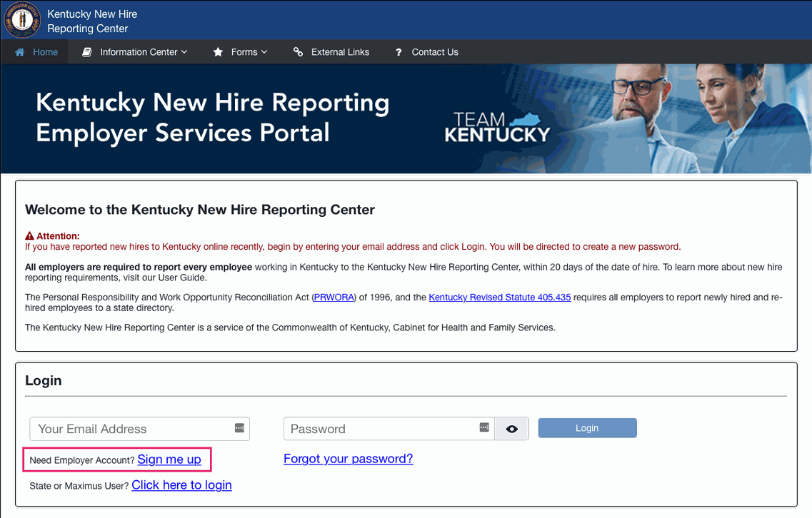Click the Attention: label text
812x518 pixels.
click(58, 236)
